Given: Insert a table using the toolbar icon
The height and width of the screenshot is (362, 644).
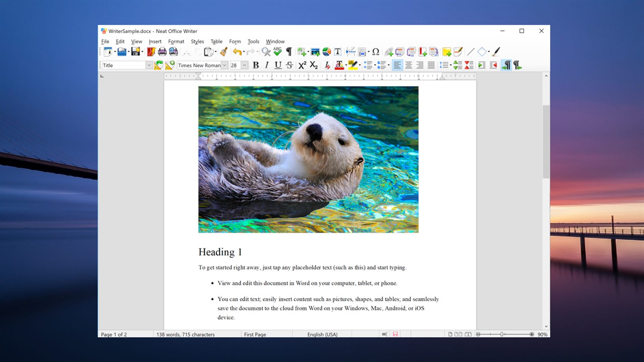Looking at the screenshot, I should (301, 52).
